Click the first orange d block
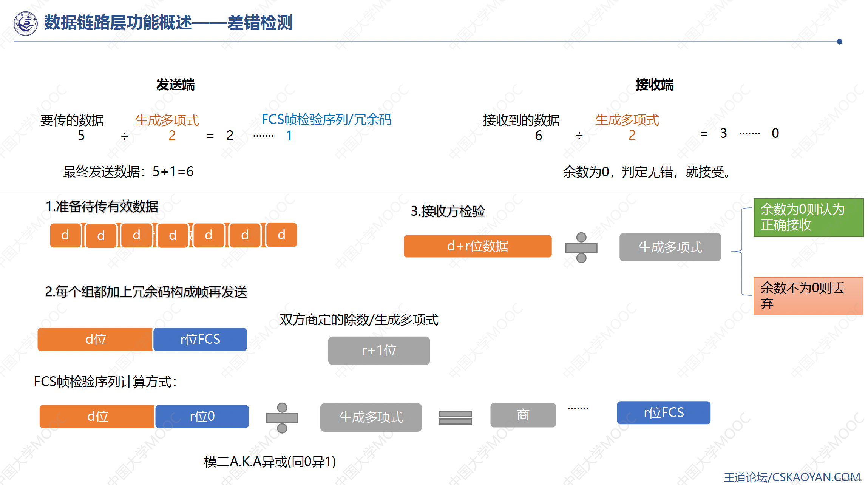Screen dimensions: 868x485 (x=65, y=235)
